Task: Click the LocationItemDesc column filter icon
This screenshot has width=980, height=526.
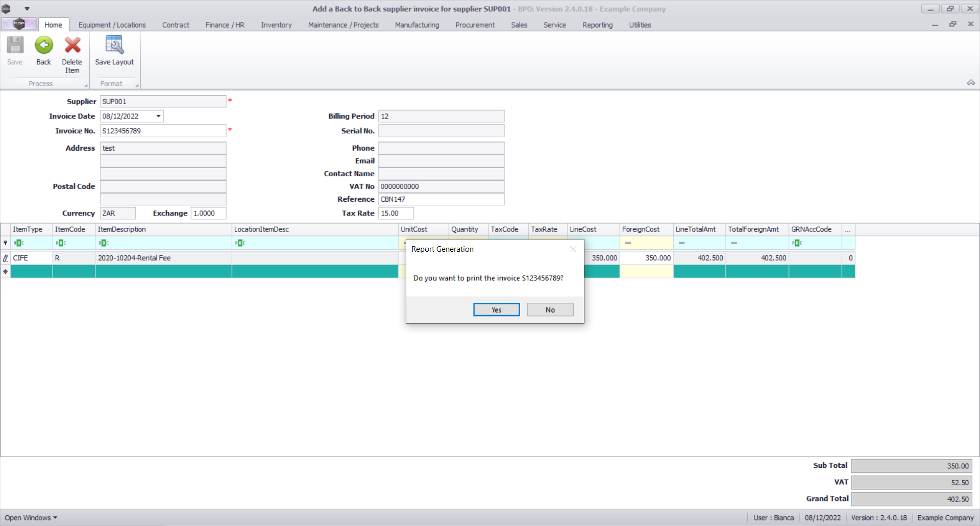Action: [x=240, y=243]
